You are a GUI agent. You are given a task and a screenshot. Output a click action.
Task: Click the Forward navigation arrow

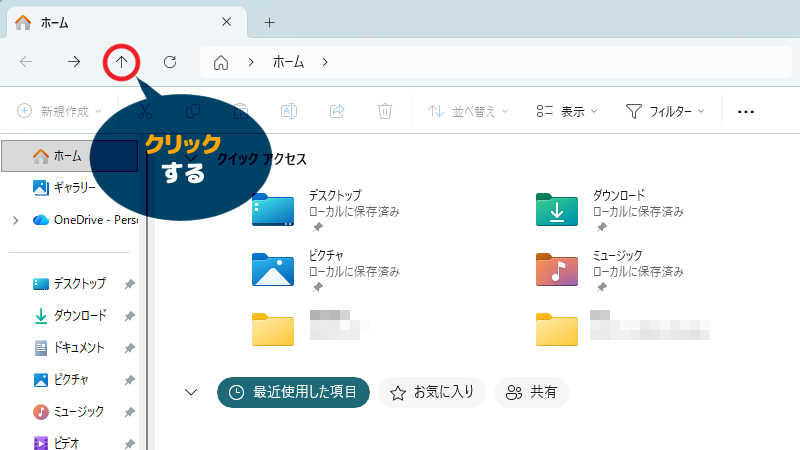point(74,62)
